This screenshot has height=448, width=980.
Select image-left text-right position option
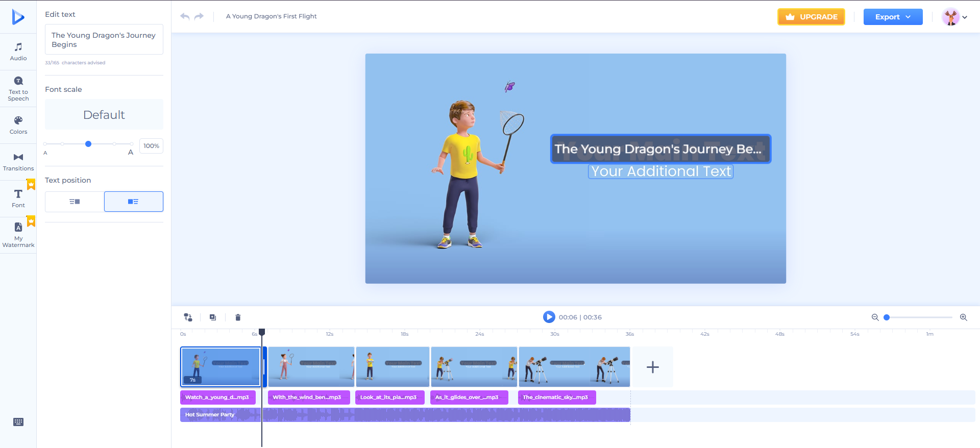pyautogui.click(x=133, y=202)
